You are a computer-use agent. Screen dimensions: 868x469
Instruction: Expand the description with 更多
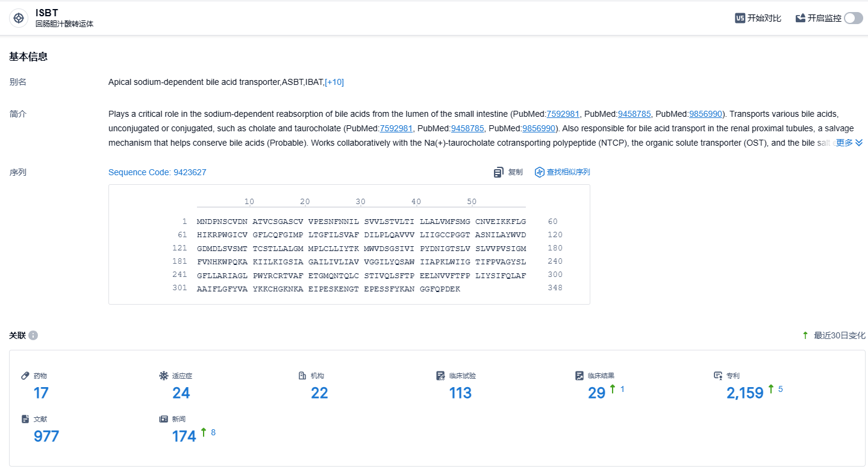coord(849,143)
